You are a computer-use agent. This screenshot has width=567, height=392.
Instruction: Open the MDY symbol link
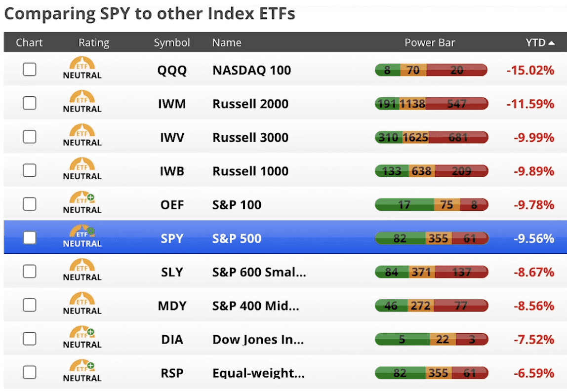(x=172, y=306)
